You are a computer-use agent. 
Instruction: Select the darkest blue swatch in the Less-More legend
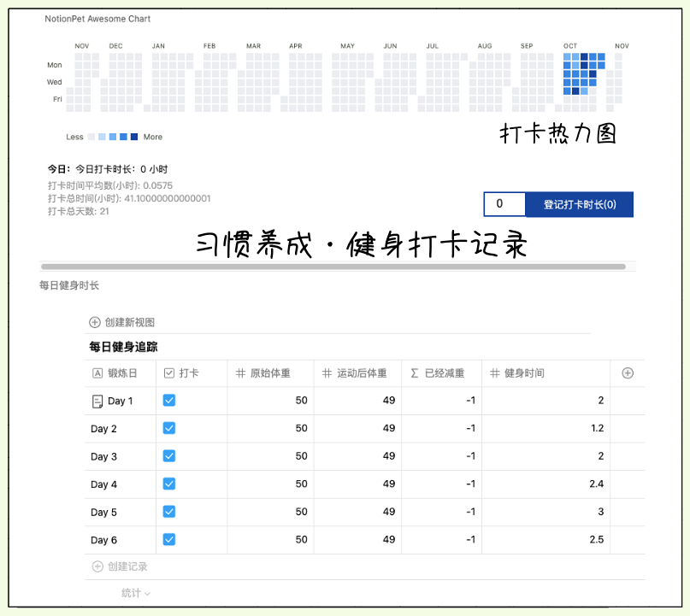(x=133, y=137)
